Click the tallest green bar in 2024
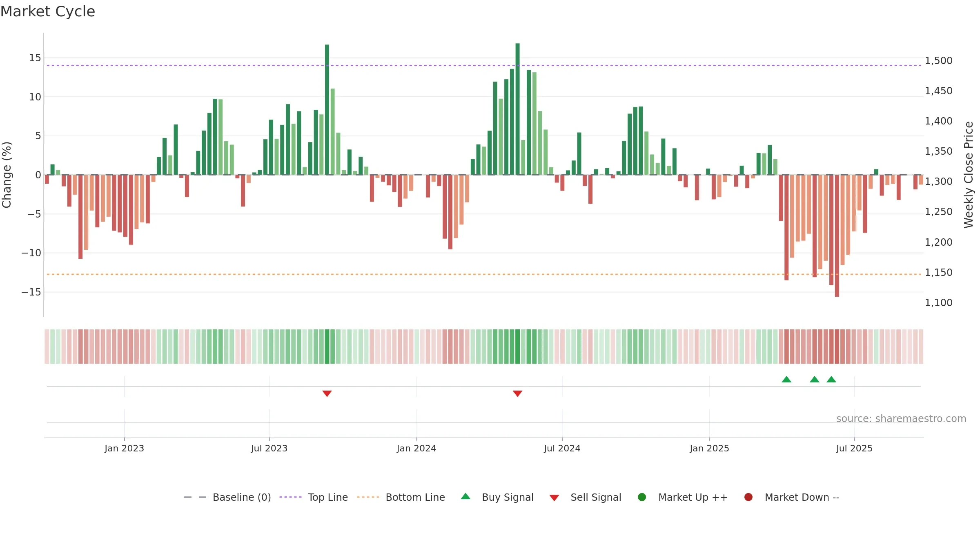 click(518, 109)
